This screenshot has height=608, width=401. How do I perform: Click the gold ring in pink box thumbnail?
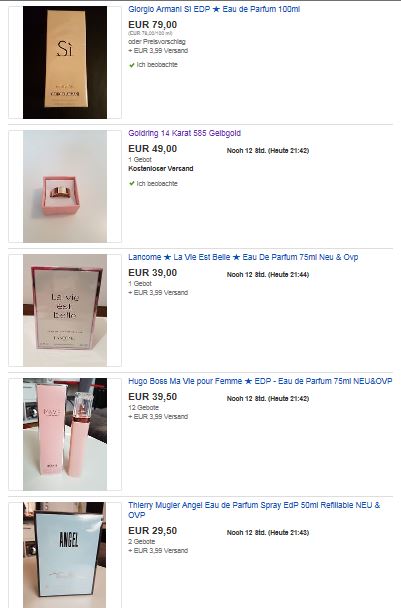tap(65, 186)
